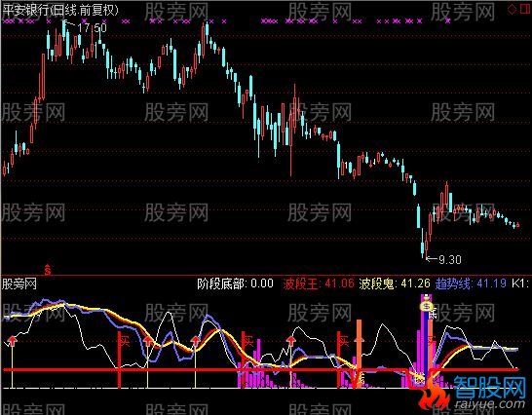
Task: Click the 底 label beside the money bag
Action: click(433, 314)
